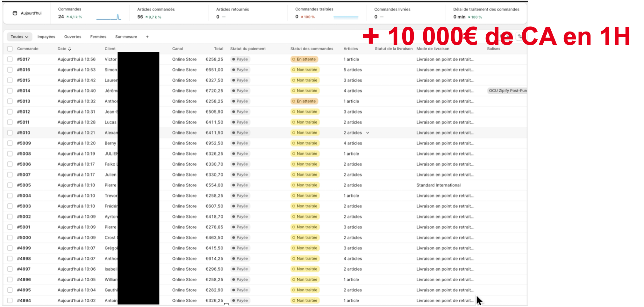Click the plus icon to add a view

[x=147, y=37]
